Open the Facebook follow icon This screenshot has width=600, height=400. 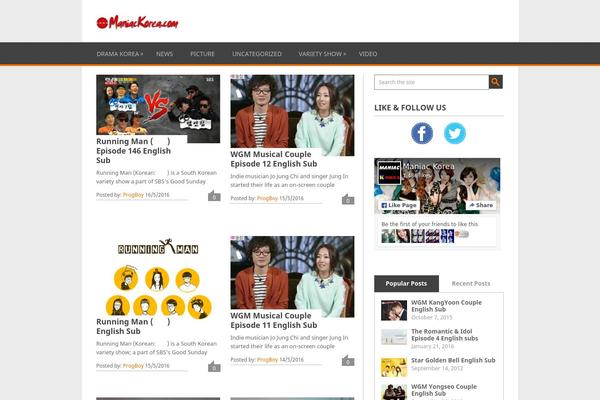(x=422, y=133)
